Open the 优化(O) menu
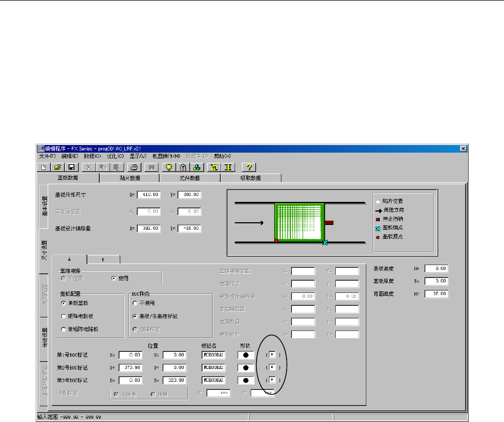This screenshot has width=504, height=422. coord(115,156)
